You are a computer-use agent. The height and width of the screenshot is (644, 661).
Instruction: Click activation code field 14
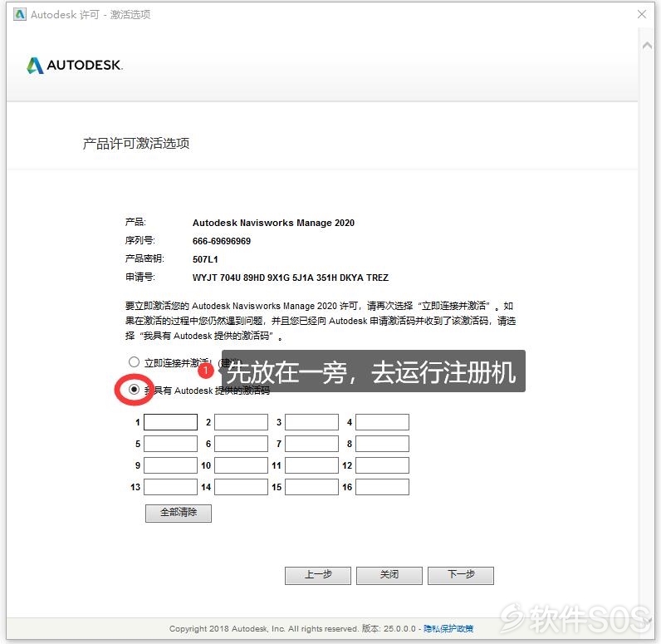point(241,487)
